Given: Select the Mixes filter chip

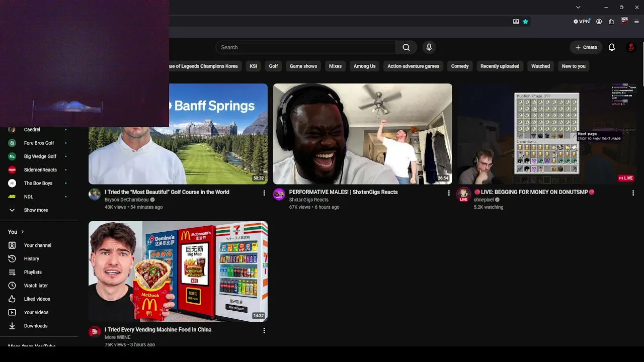Looking at the screenshot, I should [x=335, y=66].
